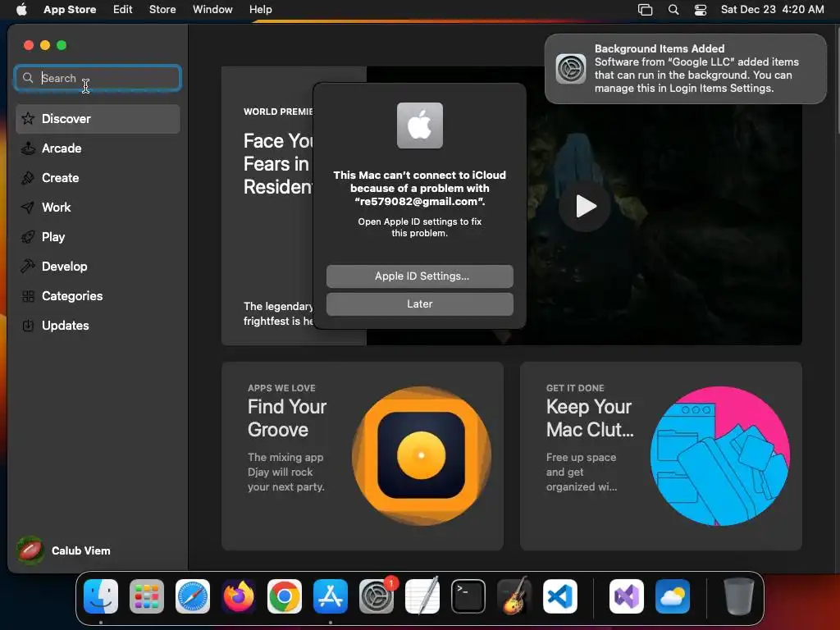Viewport: 840px width, 630px height.
Task: Dismiss dialog with Later button
Action: pyautogui.click(x=419, y=304)
